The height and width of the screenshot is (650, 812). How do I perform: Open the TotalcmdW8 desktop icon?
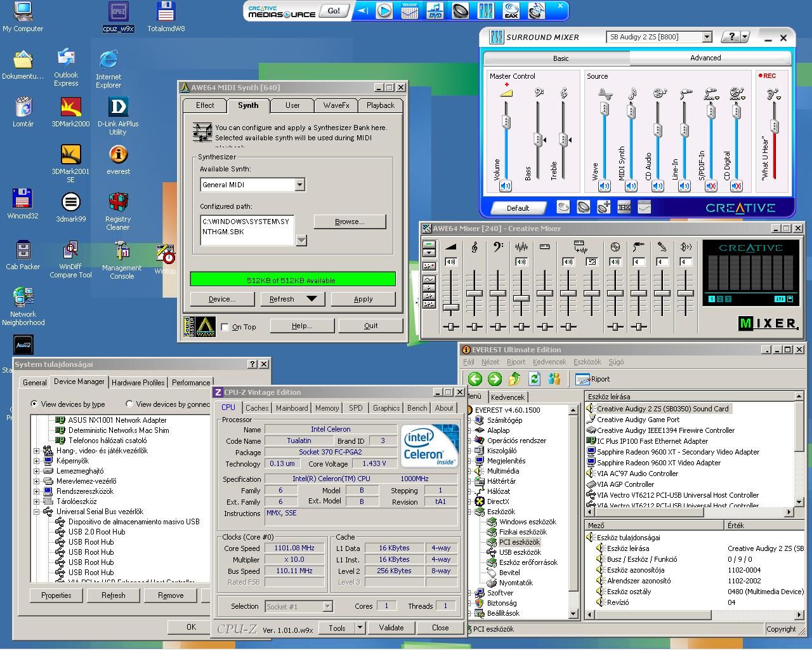[x=166, y=17]
